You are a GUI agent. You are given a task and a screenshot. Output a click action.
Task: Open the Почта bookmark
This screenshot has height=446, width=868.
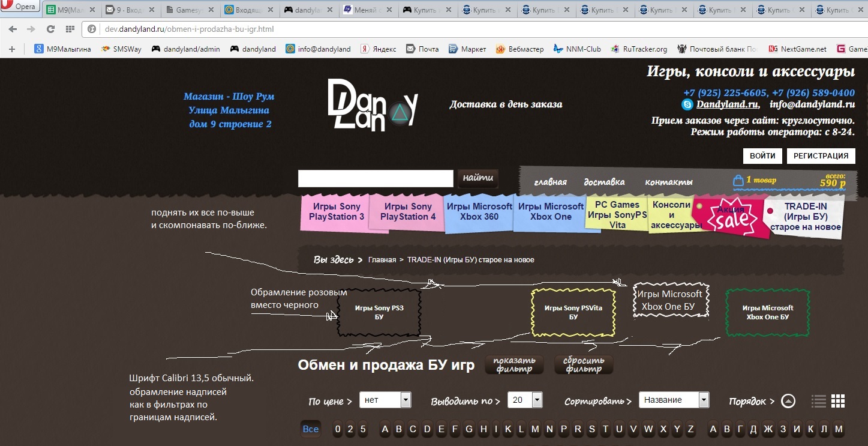coord(422,49)
